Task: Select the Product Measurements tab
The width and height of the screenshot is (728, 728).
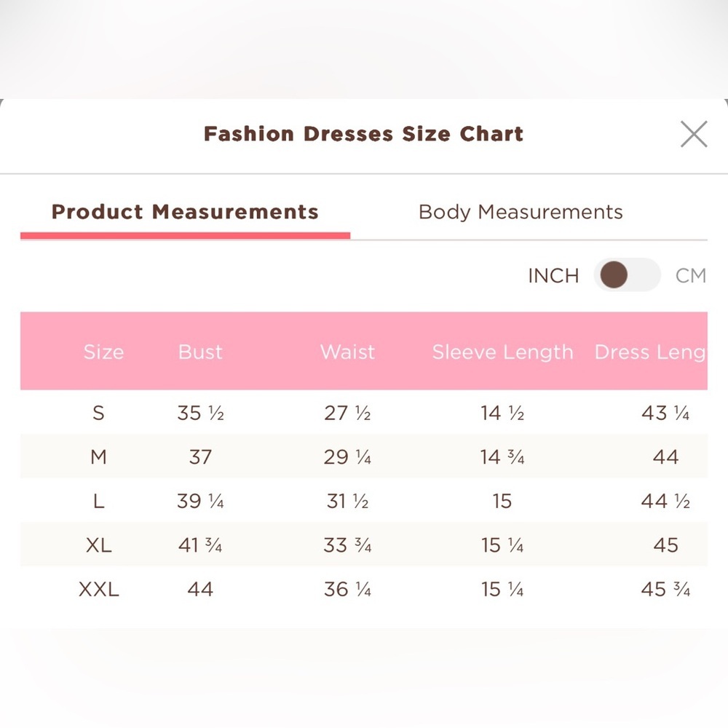Action: [x=185, y=212]
